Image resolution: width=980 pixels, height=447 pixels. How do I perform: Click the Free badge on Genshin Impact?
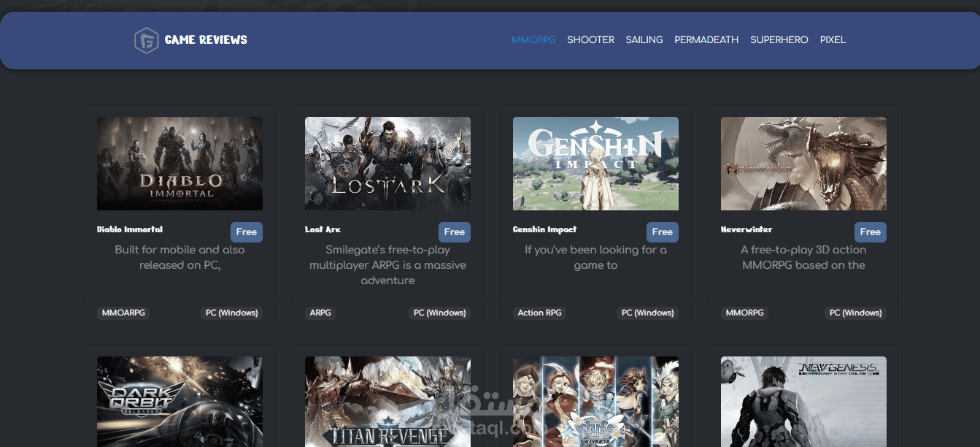(663, 232)
